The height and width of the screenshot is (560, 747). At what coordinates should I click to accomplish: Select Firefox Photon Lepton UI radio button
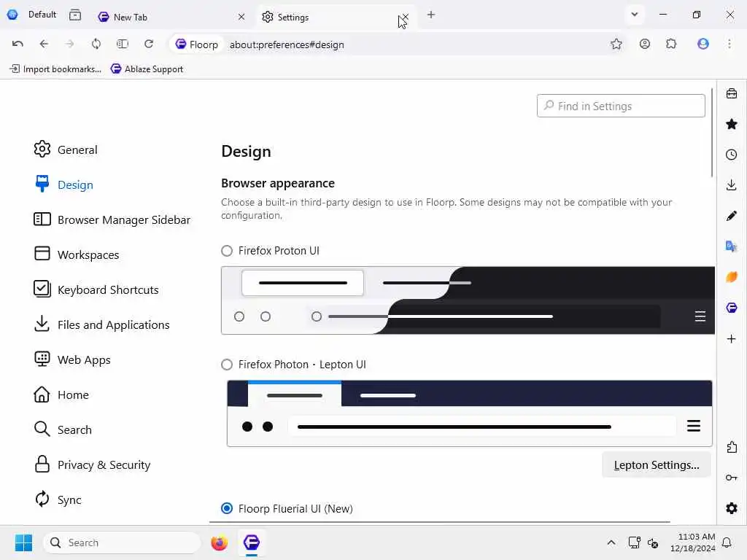(x=227, y=365)
